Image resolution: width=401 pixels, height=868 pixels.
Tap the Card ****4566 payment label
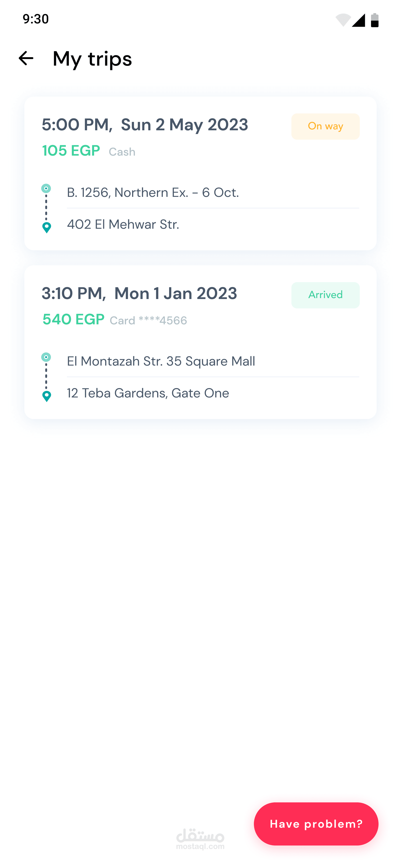tap(148, 320)
